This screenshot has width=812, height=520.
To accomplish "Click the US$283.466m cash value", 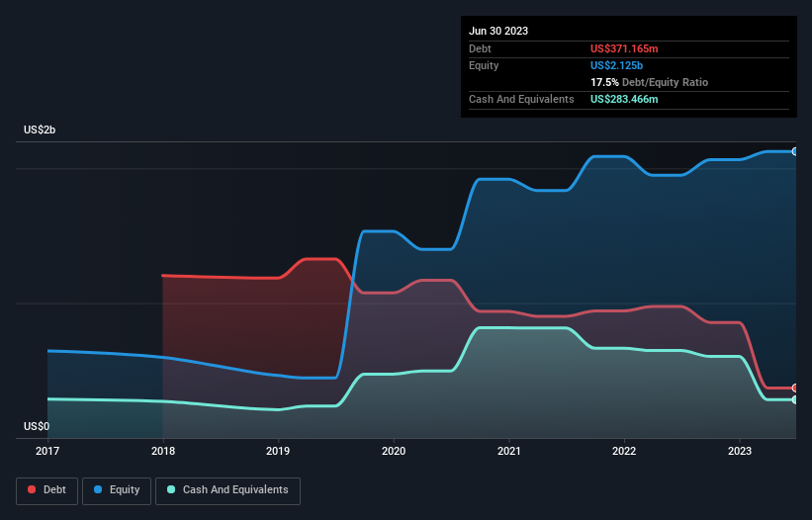I will [x=624, y=99].
